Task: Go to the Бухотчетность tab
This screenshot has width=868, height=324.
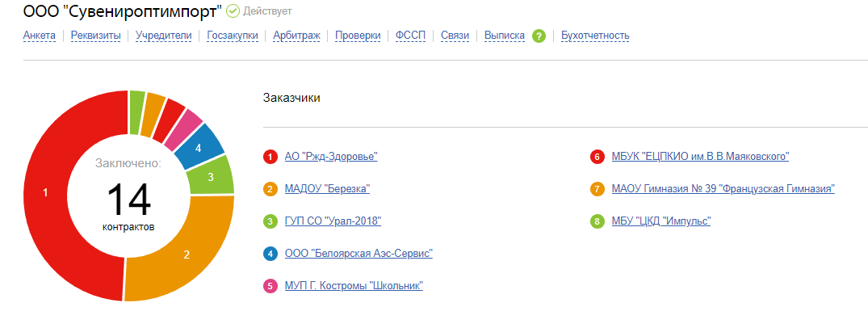Action: (x=595, y=36)
